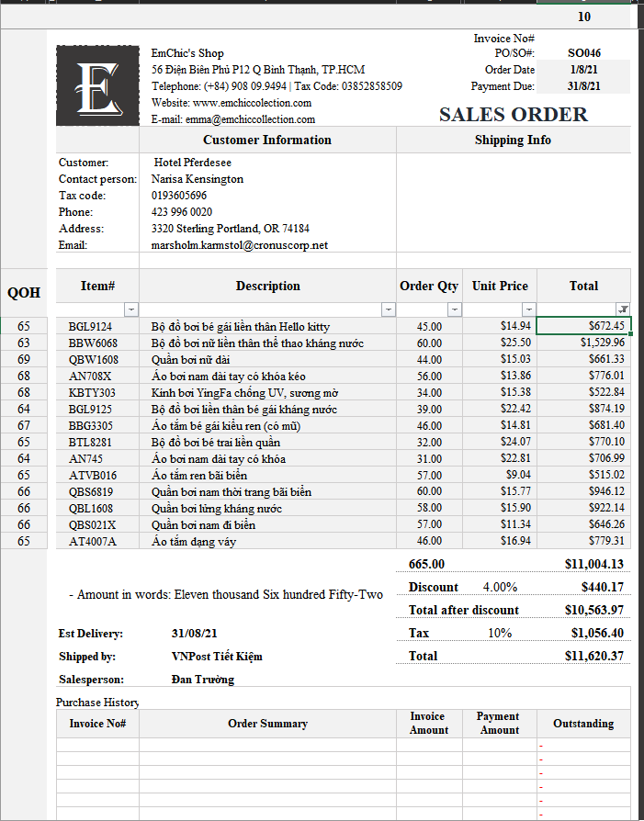The width and height of the screenshot is (644, 821).
Task: Click the emma@emchiccollection.com e-mail line
Action: (x=233, y=119)
